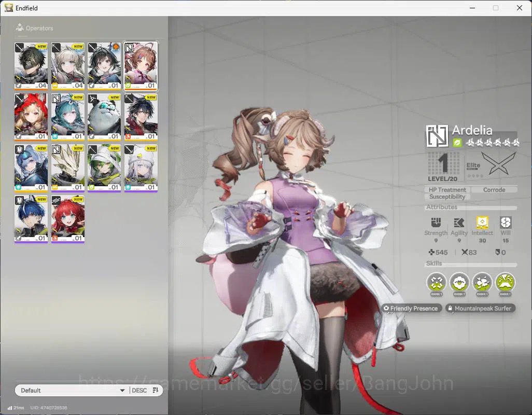Click the Will attribute icon

(506, 223)
